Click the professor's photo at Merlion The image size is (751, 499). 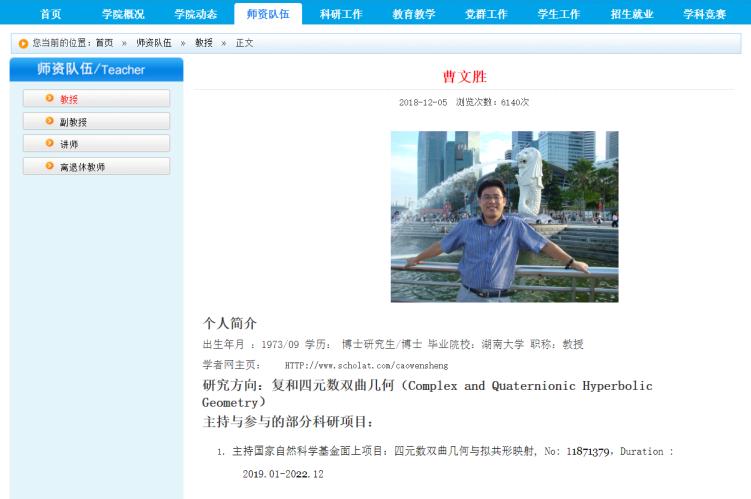[504, 216]
